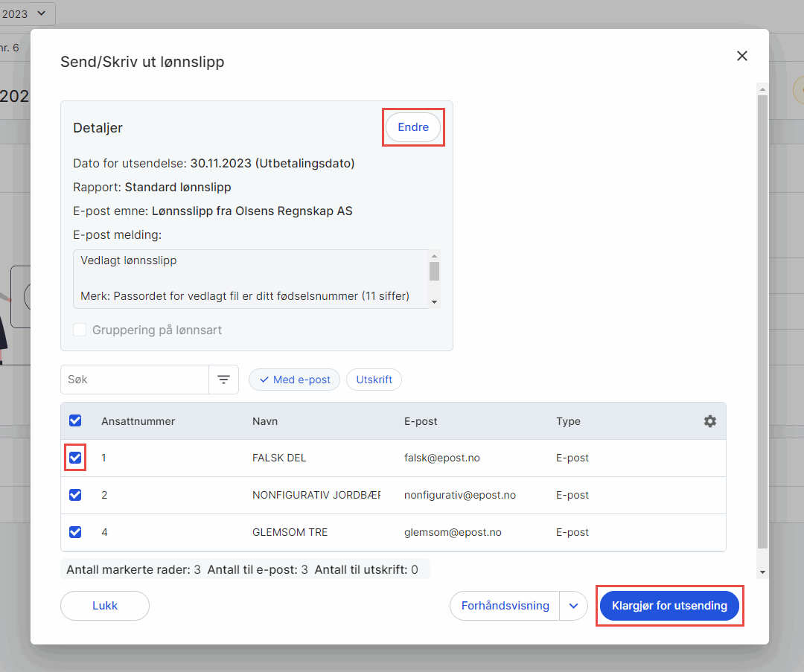Toggle the select-all checkbox in the table header
804x672 pixels.
point(75,420)
